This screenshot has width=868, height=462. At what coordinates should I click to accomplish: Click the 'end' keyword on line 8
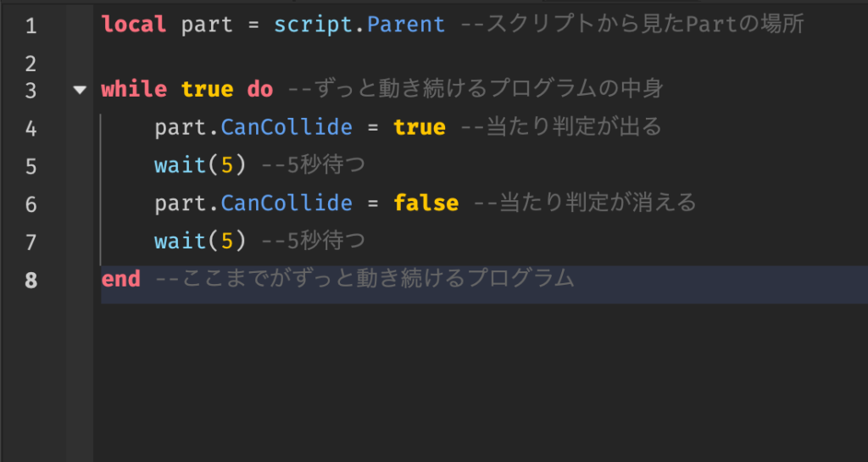pos(121,278)
